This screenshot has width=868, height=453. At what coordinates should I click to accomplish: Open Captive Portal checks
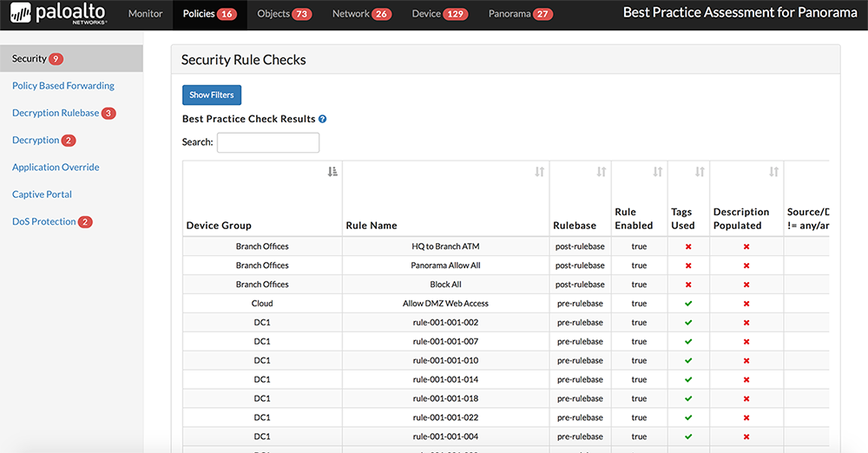tap(42, 194)
